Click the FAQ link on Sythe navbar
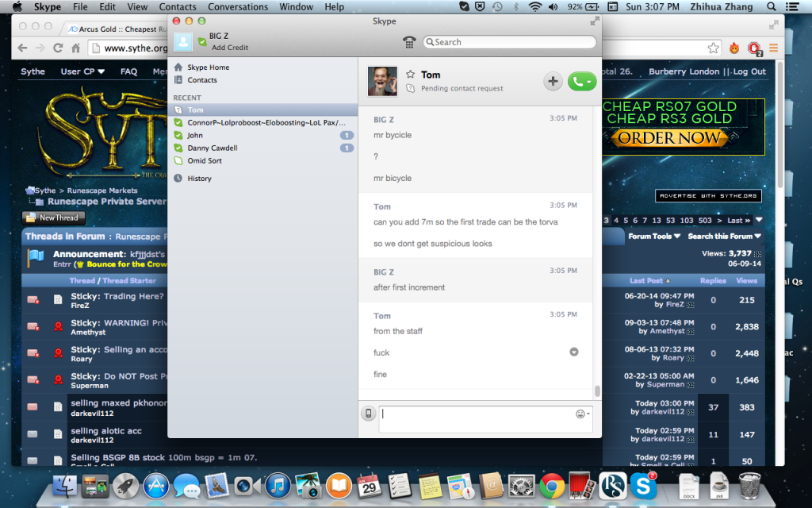Image resolution: width=812 pixels, height=508 pixels. 129,71
